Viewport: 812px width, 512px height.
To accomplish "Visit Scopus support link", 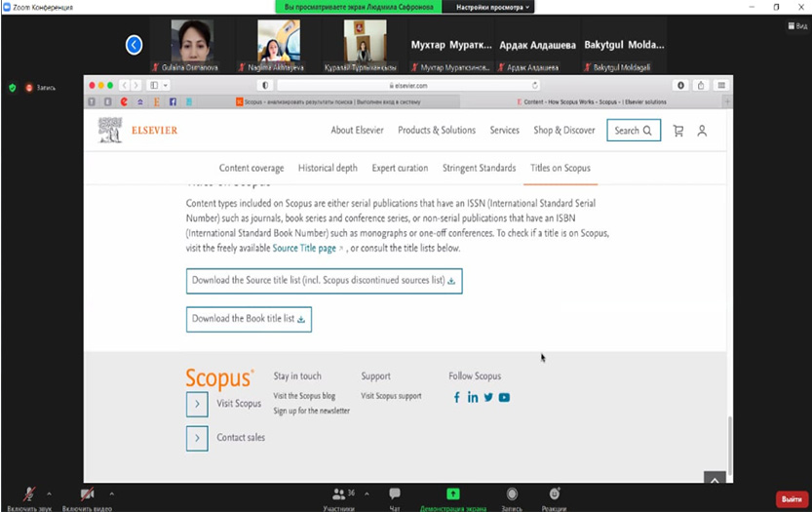I will click(391, 396).
